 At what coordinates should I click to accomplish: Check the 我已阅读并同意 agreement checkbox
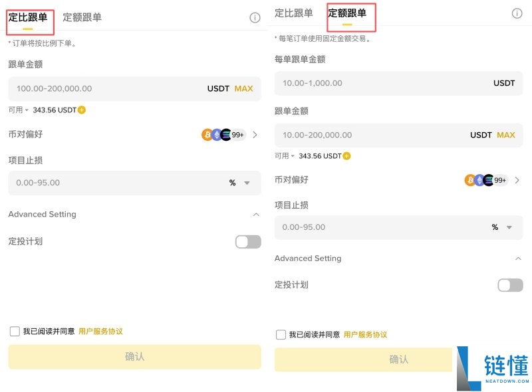coord(14,331)
